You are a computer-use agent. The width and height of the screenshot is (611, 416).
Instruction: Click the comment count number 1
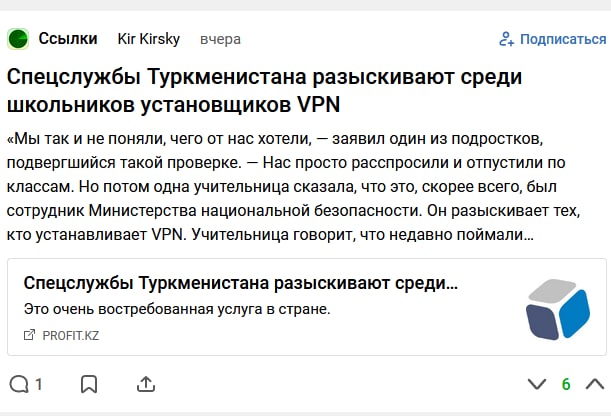[x=39, y=384]
